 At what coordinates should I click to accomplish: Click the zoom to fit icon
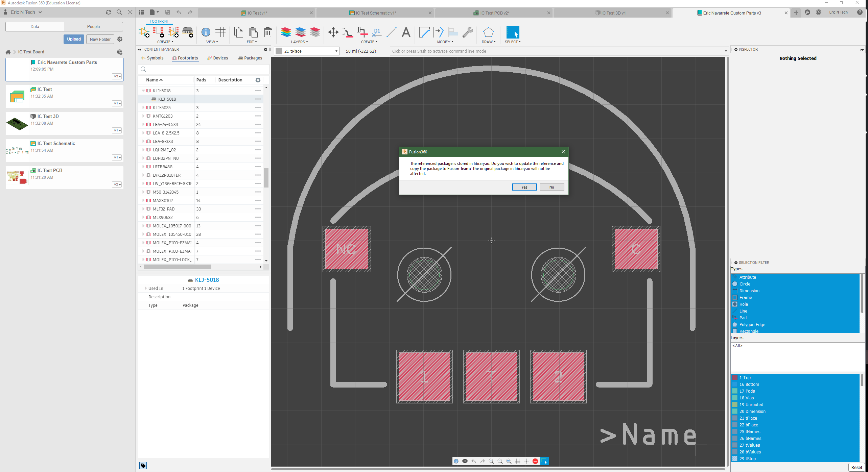[509, 461]
